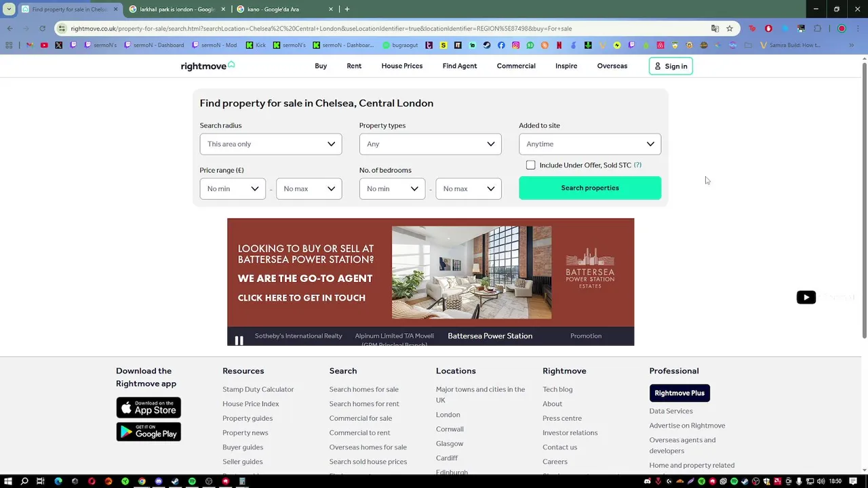Go back to the previous page
868x488 pixels.
(9, 28)
